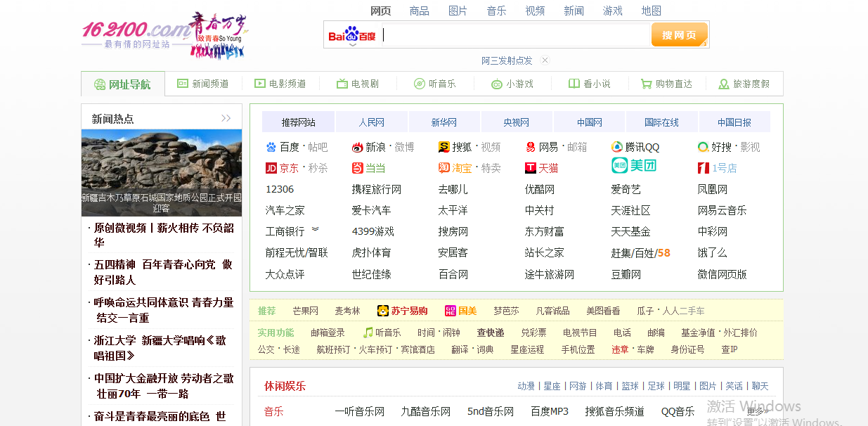This screenshot has height=426, width=868.
Task: Click the 当当 red icon
Action: [357, 167]
